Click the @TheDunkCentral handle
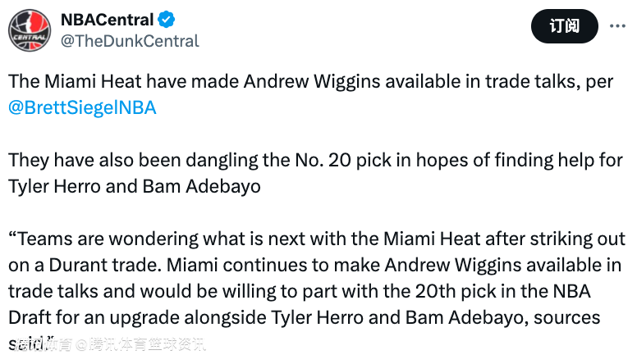The image size is (637, 364). 130,41
